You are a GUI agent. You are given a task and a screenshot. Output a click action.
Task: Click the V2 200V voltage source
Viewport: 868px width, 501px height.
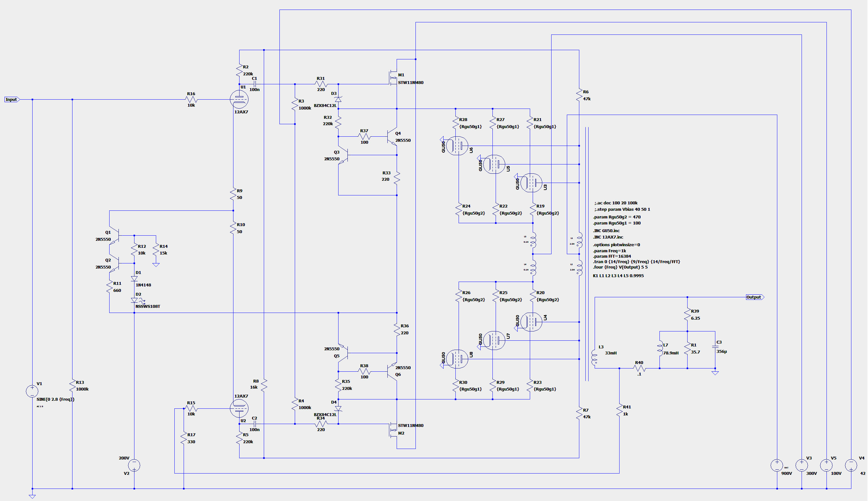click(134, 465)
